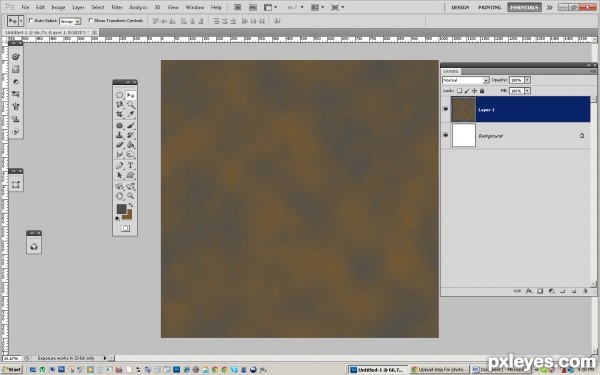The width and height of the screenshot is (600, 375).
Task: Select the History Brush tool
Action: click(130, 135)
